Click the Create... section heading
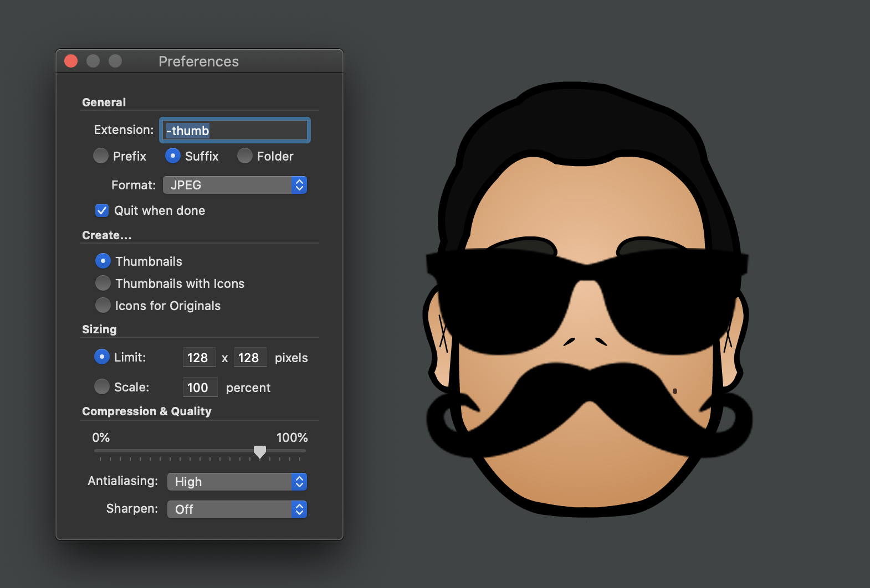This screenshot has height=588, width=870. (x=107, y=235)
